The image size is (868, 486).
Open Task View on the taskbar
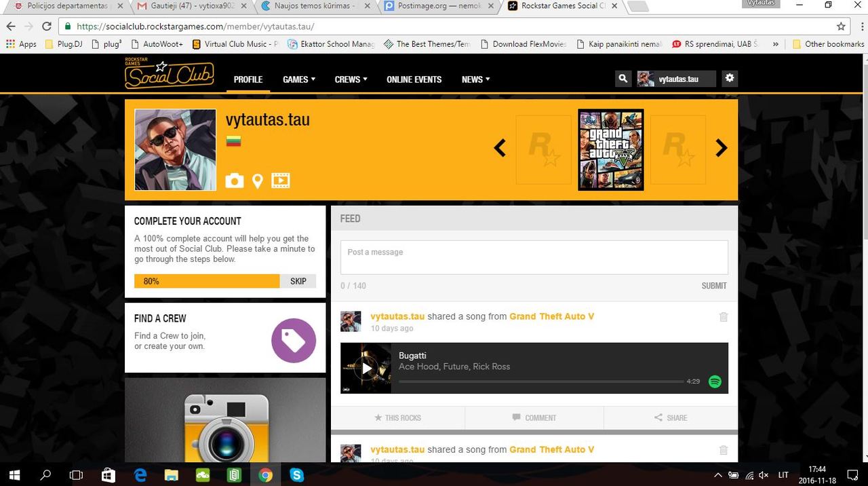[77, 474]
